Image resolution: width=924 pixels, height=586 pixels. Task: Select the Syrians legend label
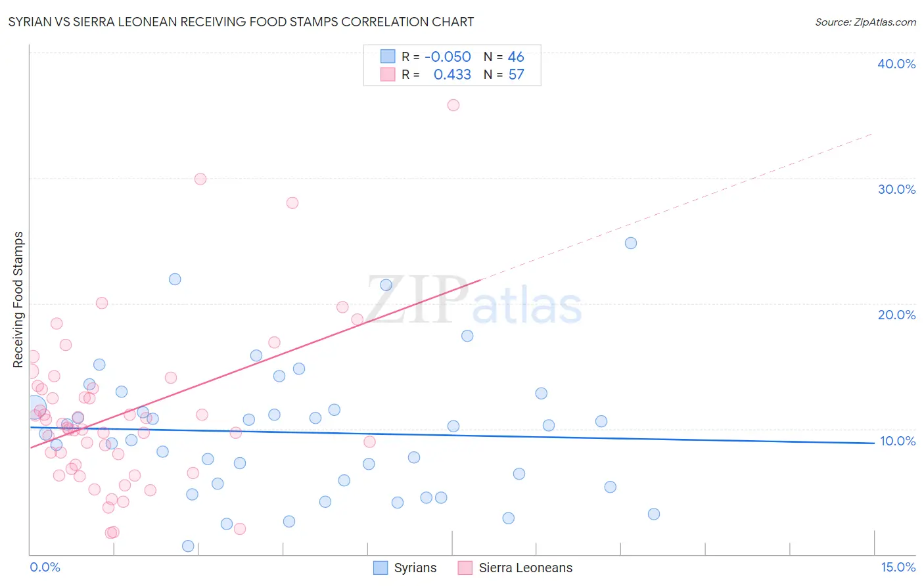pyautogui.click(x=415, y=568)
